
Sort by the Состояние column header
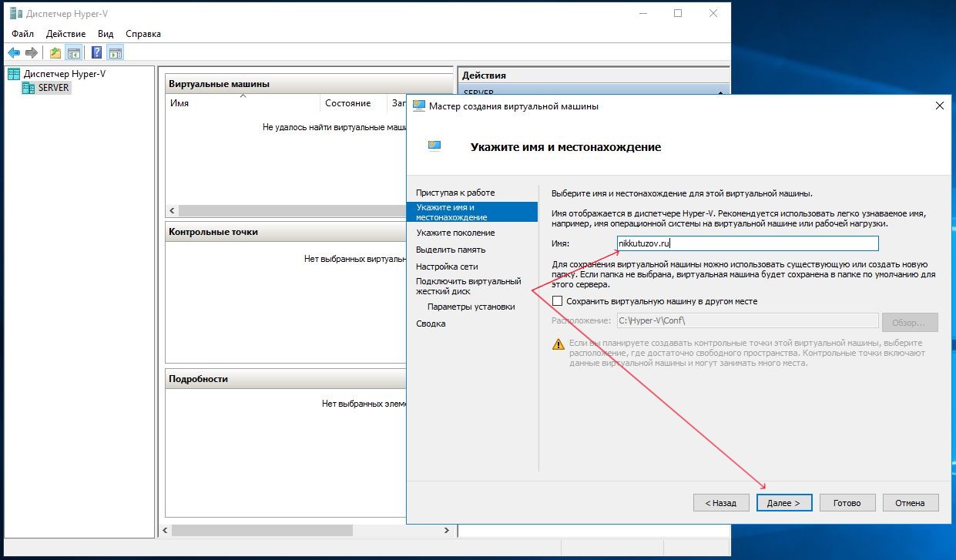pyautogui.click(x=348, y=103)
